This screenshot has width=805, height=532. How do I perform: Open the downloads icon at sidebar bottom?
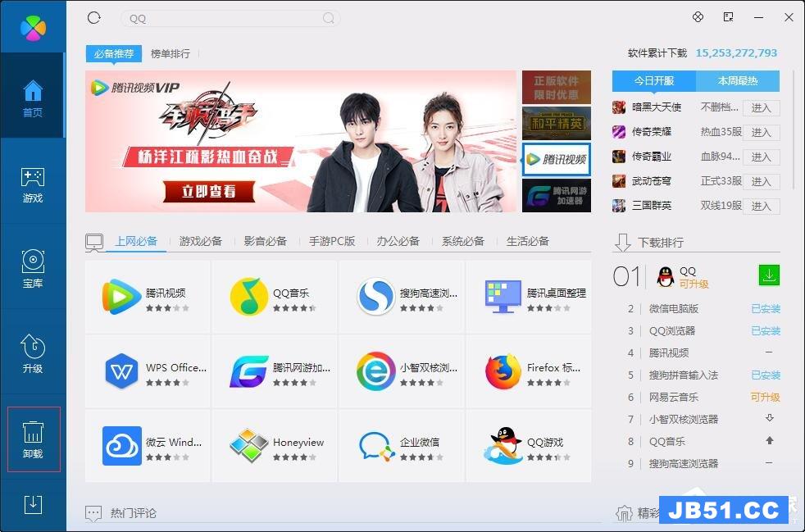(x=33, y=504)
